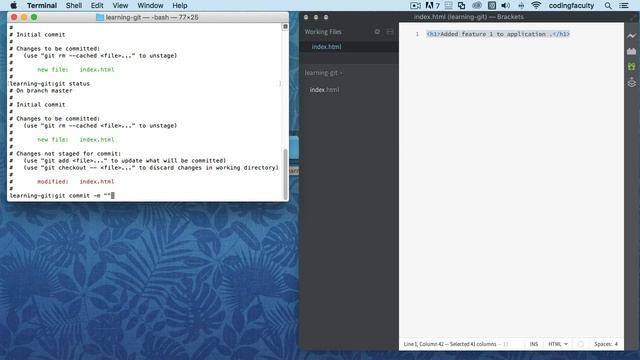This screenshot has height=360, width=640.
Task: Open the HTML language mode dropdown
Action: [558, 344]
